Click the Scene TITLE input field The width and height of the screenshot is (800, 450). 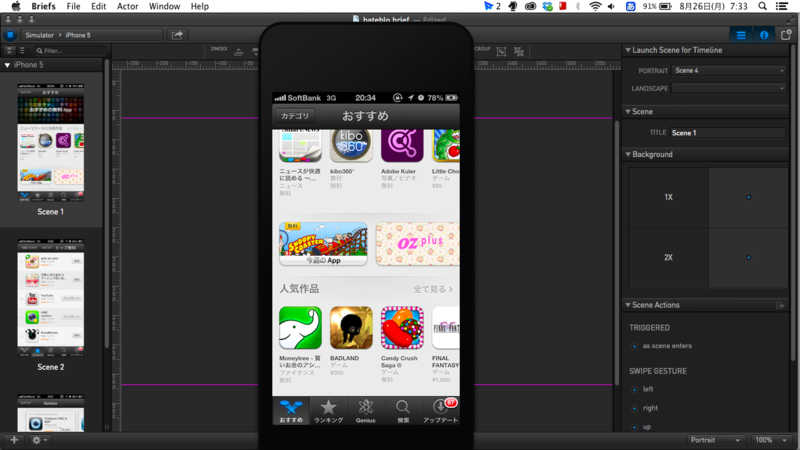coord(728,133)
